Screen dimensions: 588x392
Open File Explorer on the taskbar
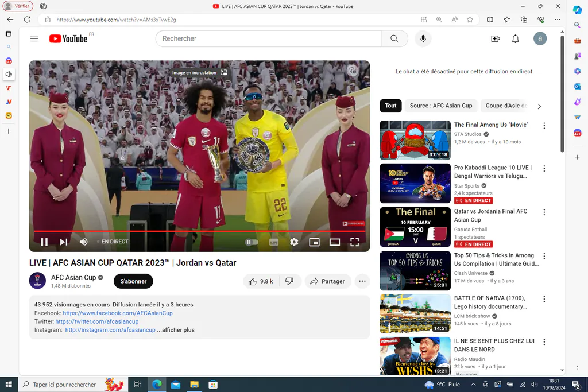click(x=194, y=385)
